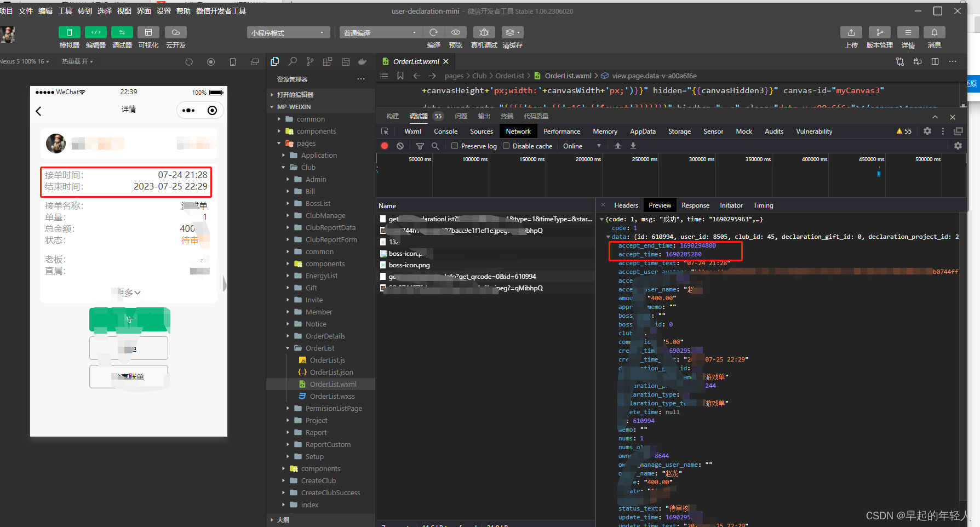Open the 微信开发者工具 menu
Image resolution: width=980 pixels, height=527 pixels.
click(221, 11)
